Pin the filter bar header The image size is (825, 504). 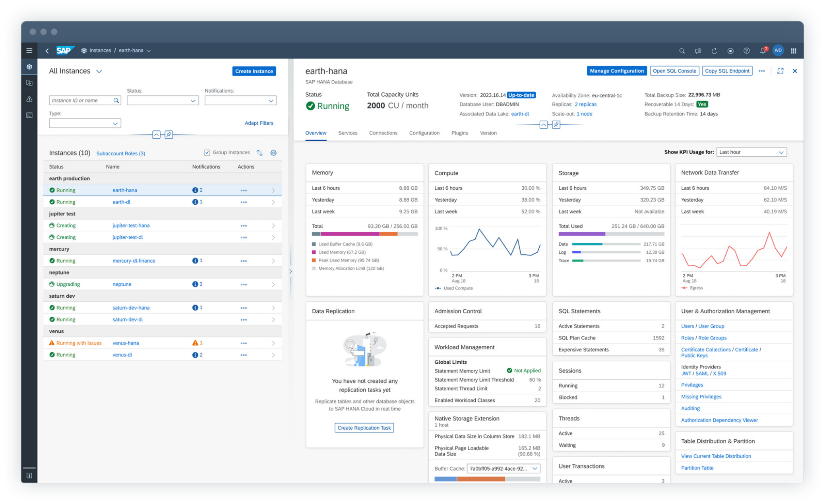click(x=169, y=135)
